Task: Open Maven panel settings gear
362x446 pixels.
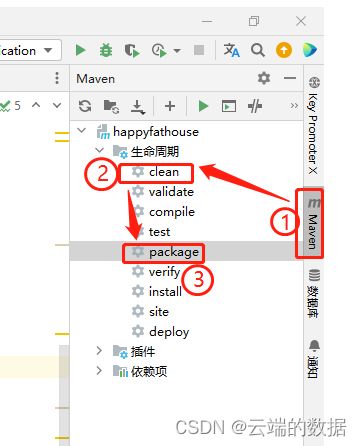Action: pos(264,79)
